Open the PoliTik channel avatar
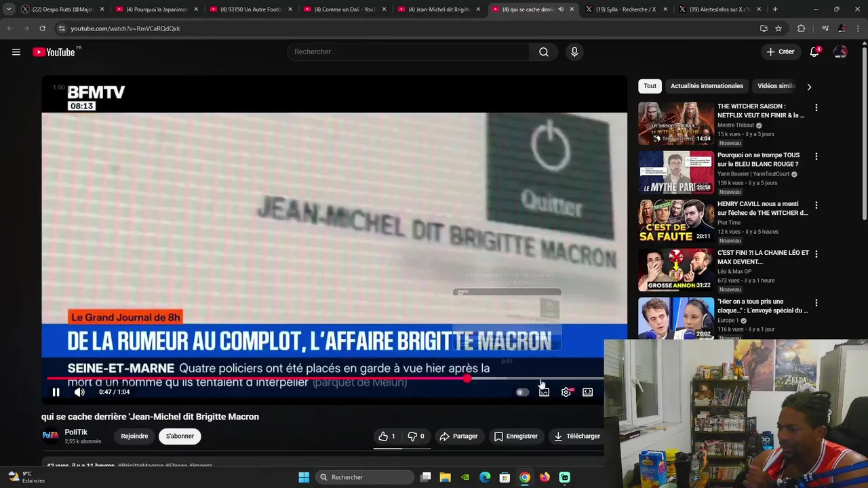This screenshot has width=868, height=488. [x=50, y=436]
